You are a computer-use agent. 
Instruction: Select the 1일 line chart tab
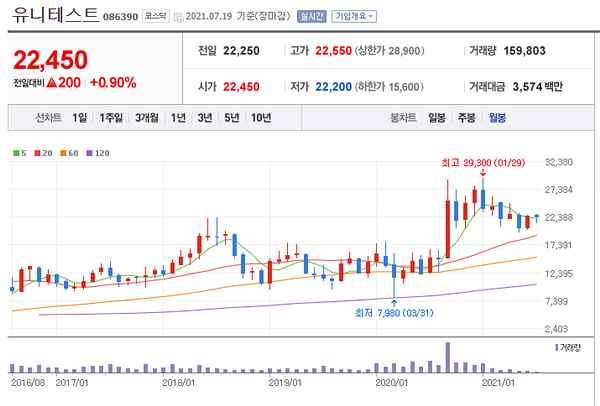click(80, 117)
